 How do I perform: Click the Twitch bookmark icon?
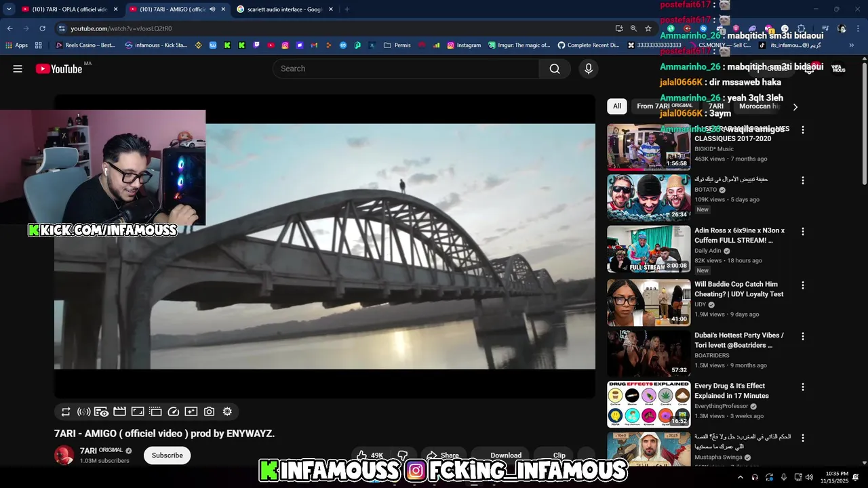[256, 45]
